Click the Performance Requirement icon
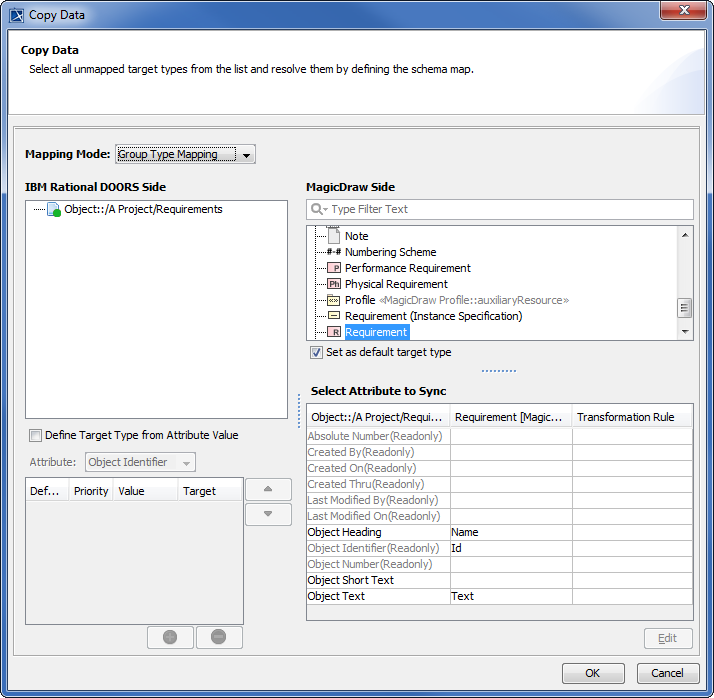Screen dimensions: 714x698 [334, 268]
